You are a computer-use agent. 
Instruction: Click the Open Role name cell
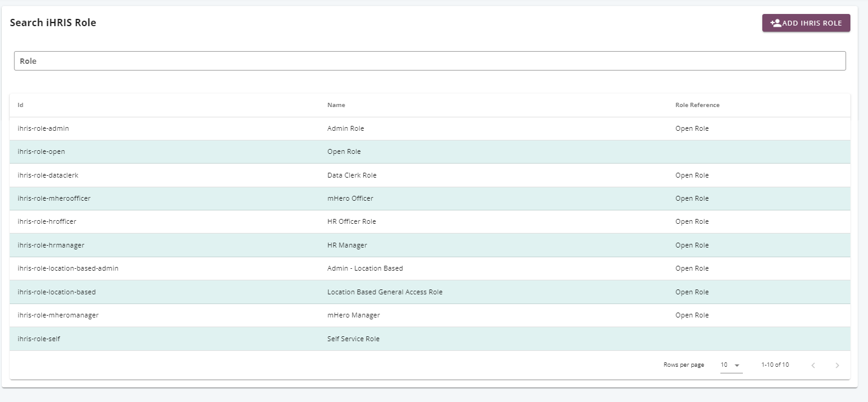click(344, 152)
